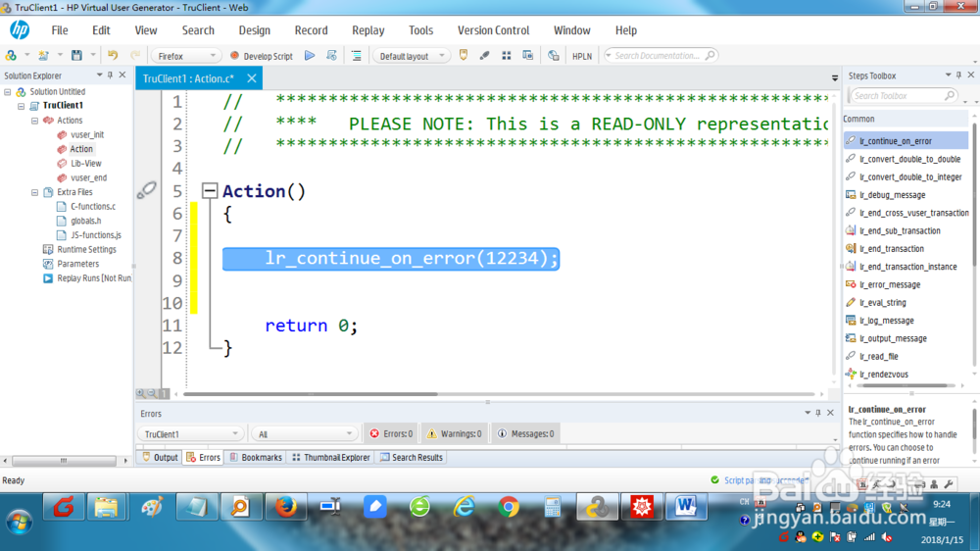The width and height of the screenshot is (980, 551).
Task: Select lr_rendezvous in Steps Toolbox
Action: pos(883,375)
